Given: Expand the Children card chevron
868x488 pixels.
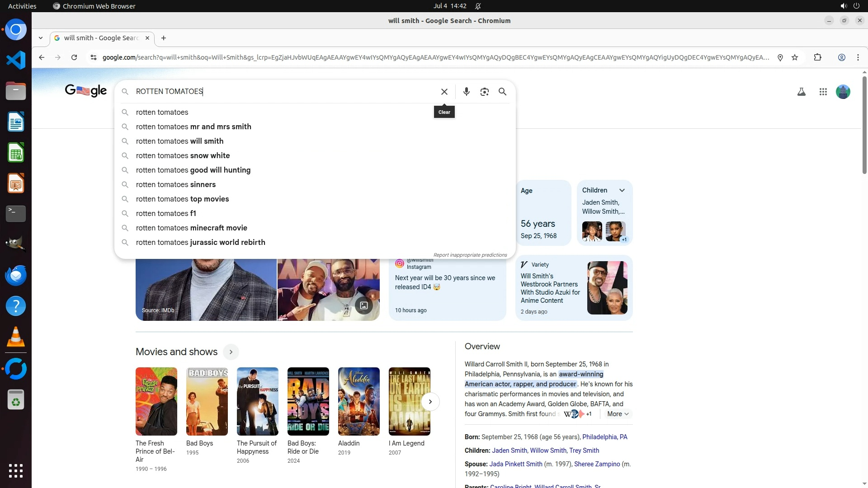Looking at the screenshot, I should click(622, 190).
